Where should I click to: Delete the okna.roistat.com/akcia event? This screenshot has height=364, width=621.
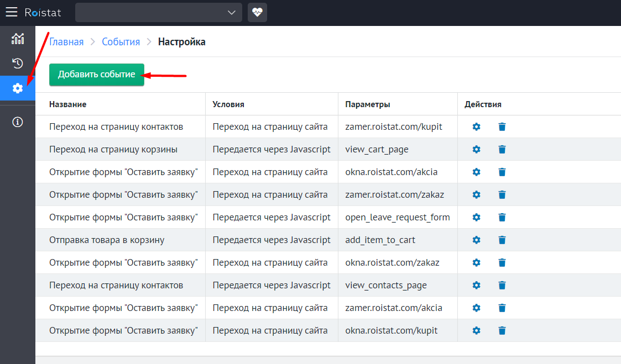click(x=502, y=172)
